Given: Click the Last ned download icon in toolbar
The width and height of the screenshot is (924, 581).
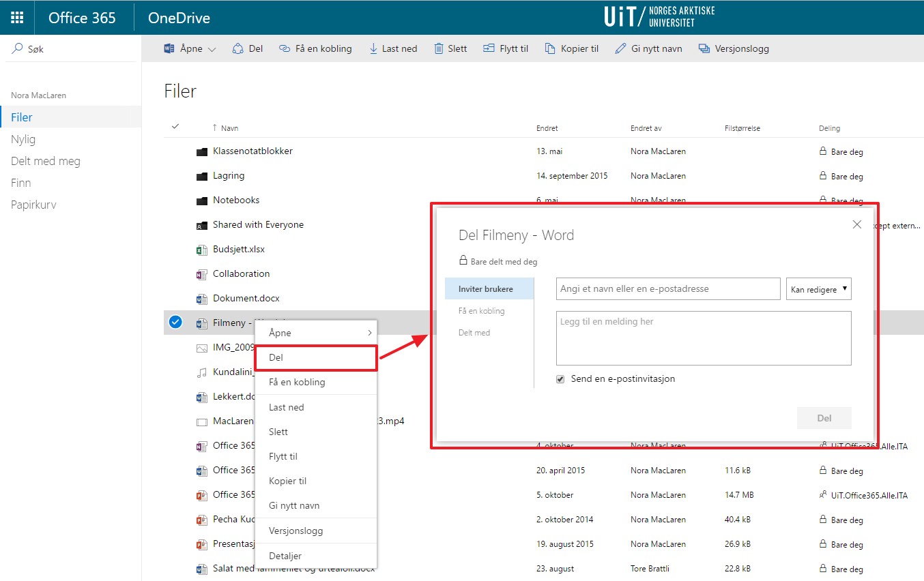Looking at the screenshot, I should [373, 48].
